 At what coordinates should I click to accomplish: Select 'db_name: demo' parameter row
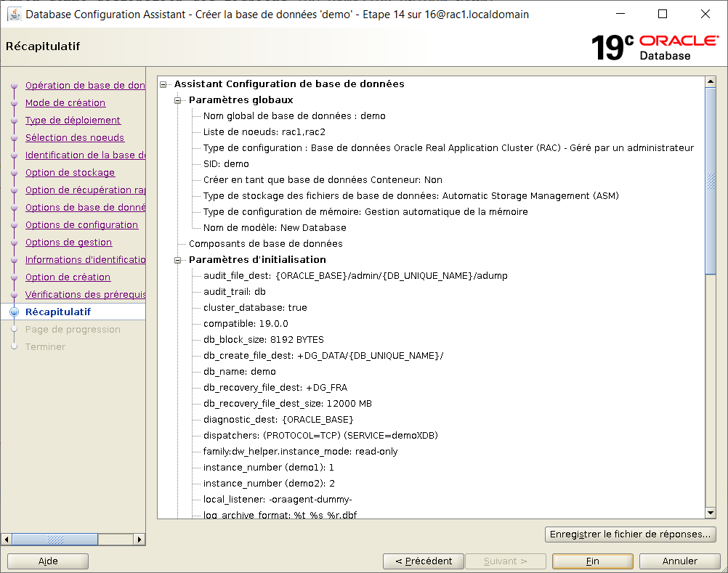tap(240, 372)
